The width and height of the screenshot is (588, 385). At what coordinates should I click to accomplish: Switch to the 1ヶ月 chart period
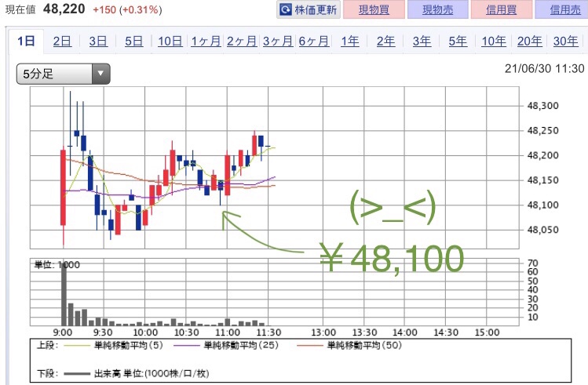point(206,41)
